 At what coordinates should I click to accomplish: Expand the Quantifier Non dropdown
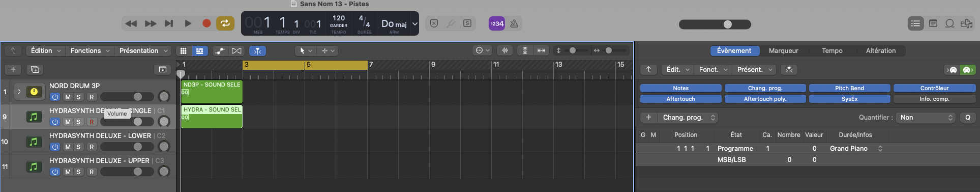coord(926,117)
